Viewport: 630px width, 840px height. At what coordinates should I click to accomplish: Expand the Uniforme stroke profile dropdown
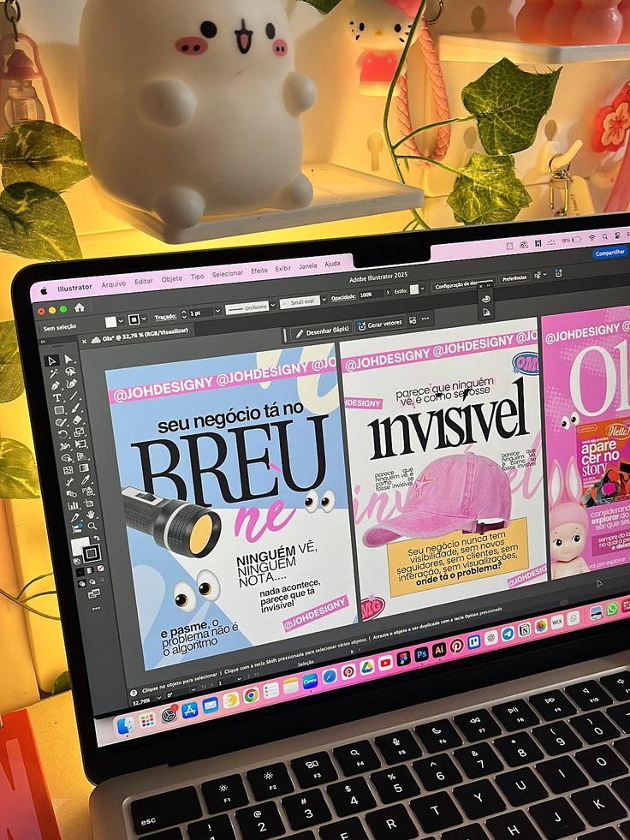[x=273, y=306]
